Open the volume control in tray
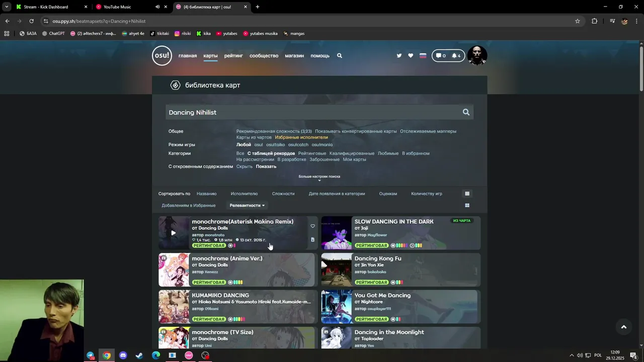This screenshot has width=644, height=362. [580, 355]
